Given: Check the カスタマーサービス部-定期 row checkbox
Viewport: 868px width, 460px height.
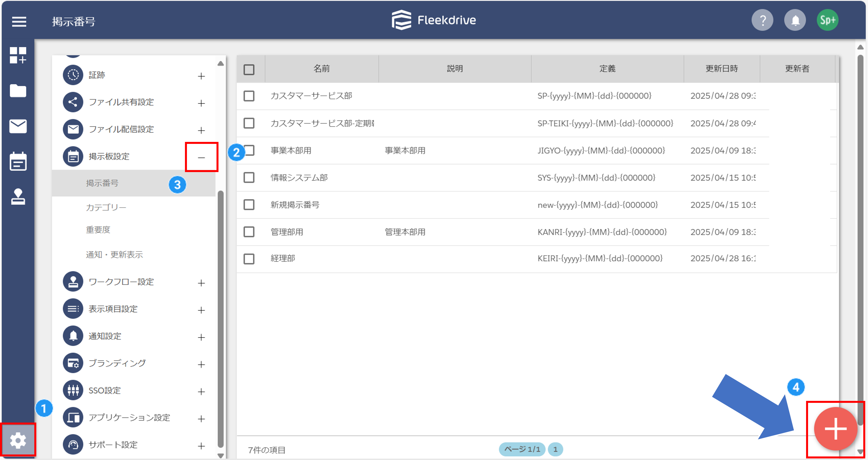Looking at the screenshot, I should pyautogui.click(x=249, y=123).
